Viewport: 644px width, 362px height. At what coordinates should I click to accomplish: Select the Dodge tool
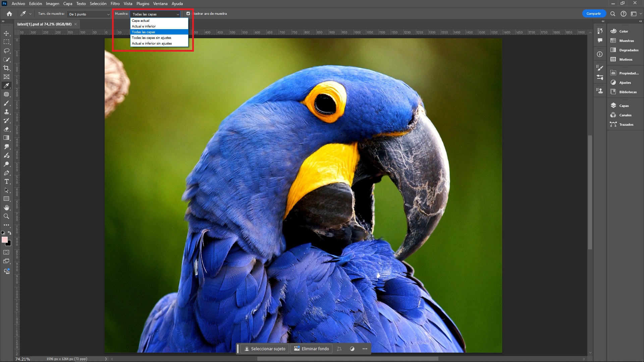pyautogui.click(x=6, y=164)
